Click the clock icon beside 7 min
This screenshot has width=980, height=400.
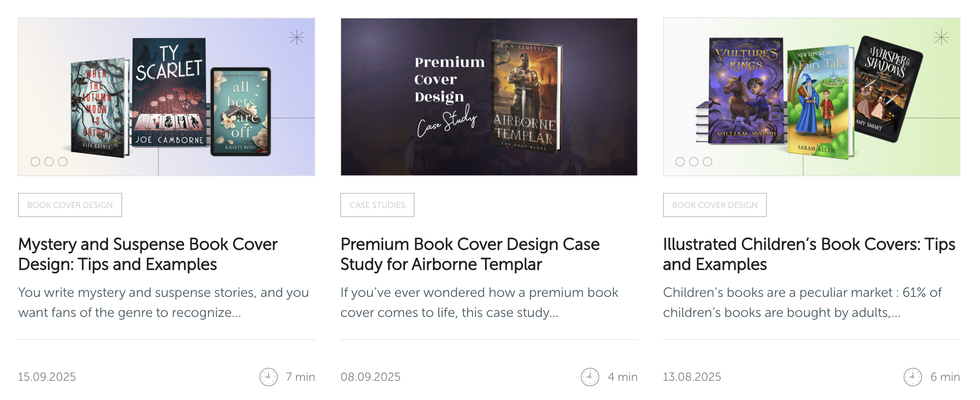point(269,377)
